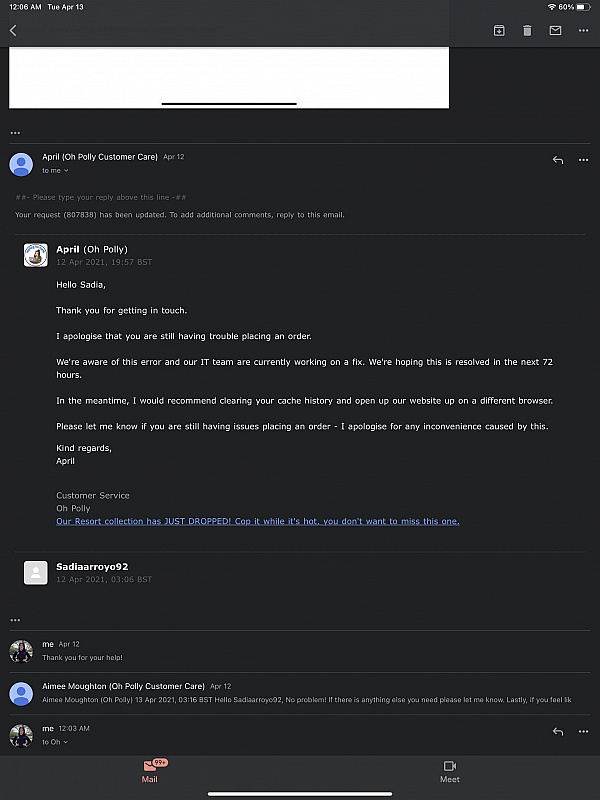Open the top toolbar more options menu
Screen dimensions: 600x800
[583, 31]
